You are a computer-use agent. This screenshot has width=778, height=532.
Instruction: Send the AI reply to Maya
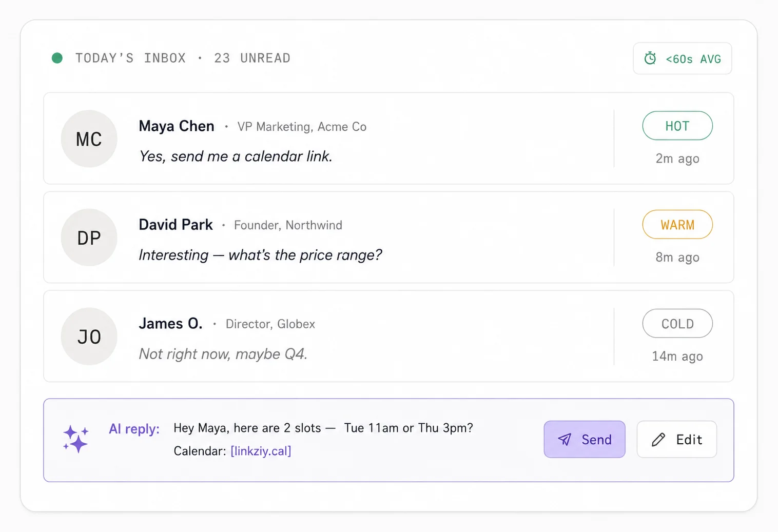(x=585, y=439)
